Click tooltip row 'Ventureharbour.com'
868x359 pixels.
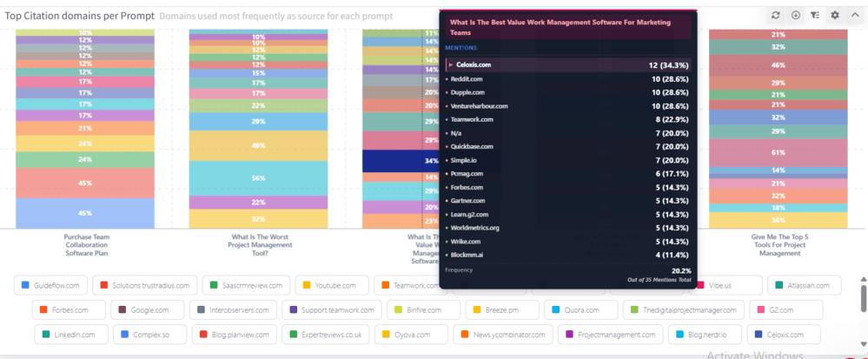[568, 106]
